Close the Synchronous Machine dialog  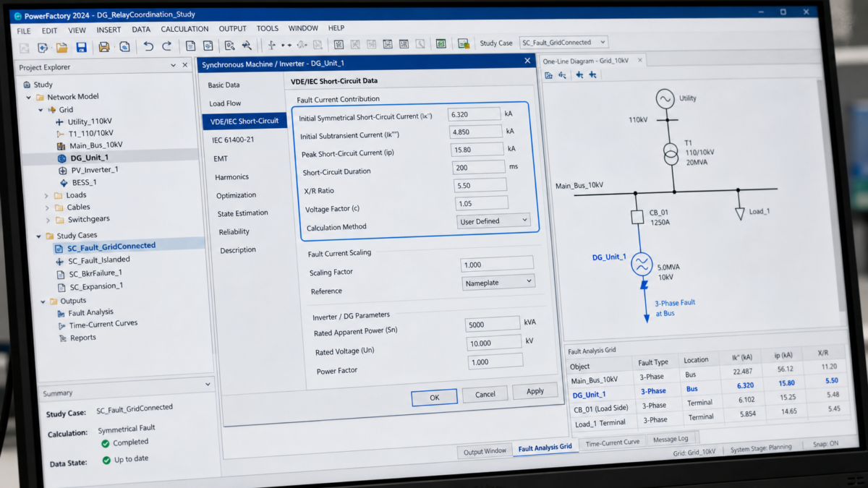click(x=527, y=61)
